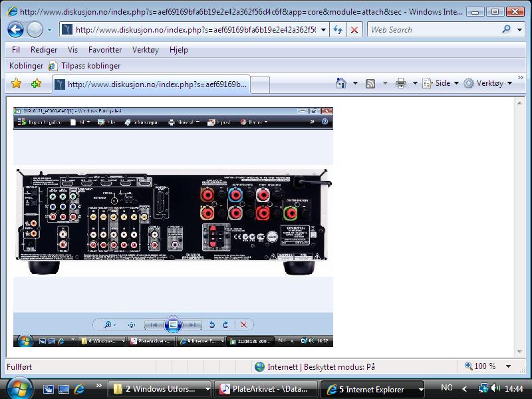Click the RSS Feeds icon
This screenshot has width=532, height=399.
[x=370, y=84]
